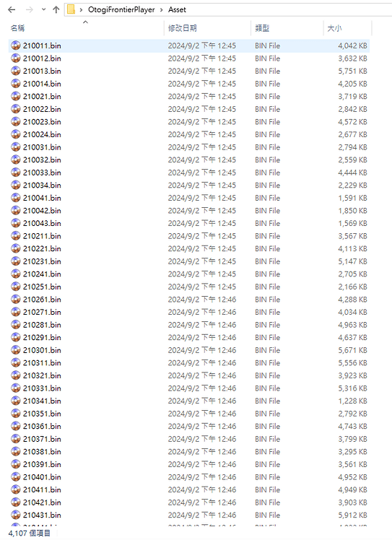Select the 210024.bin file icon
This screenshot has height=540, width=392.
point(15,134)
